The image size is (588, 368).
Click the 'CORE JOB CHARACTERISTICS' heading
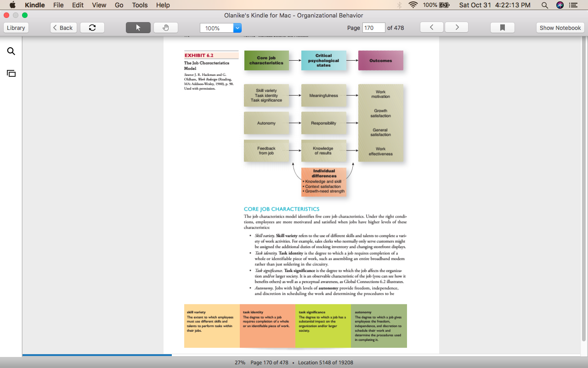tap(282, 209)
